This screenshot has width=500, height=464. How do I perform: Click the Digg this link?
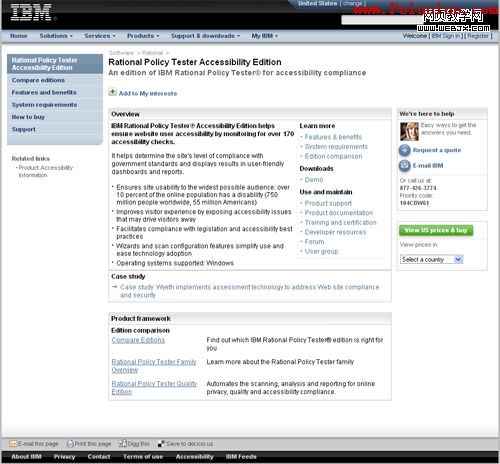138,444
